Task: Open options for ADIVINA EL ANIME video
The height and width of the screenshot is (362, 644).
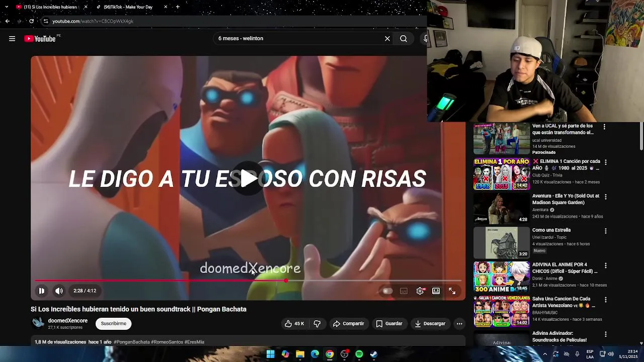Action: pos(605,265)
